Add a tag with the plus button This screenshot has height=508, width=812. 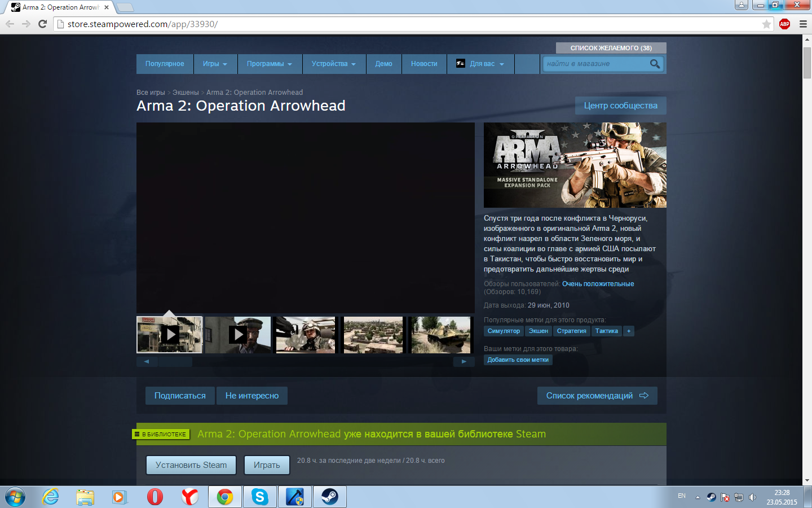click(x=629, y=331)
